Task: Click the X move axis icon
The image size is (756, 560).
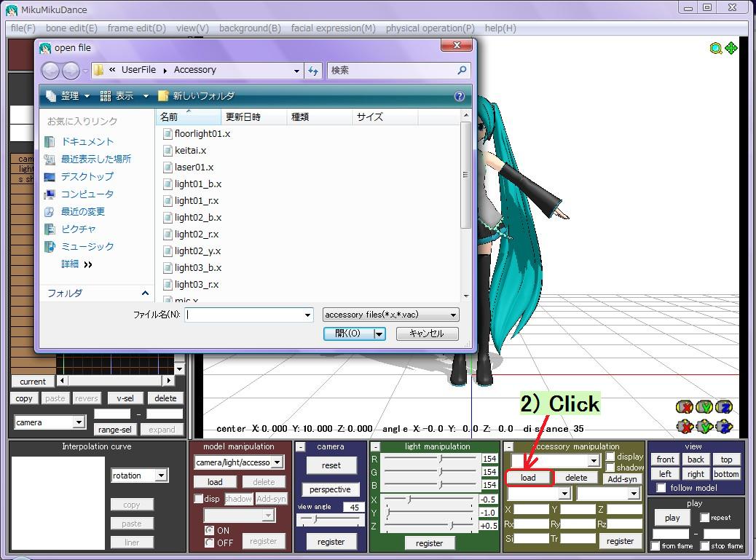Action: click(x=685, y=427)
